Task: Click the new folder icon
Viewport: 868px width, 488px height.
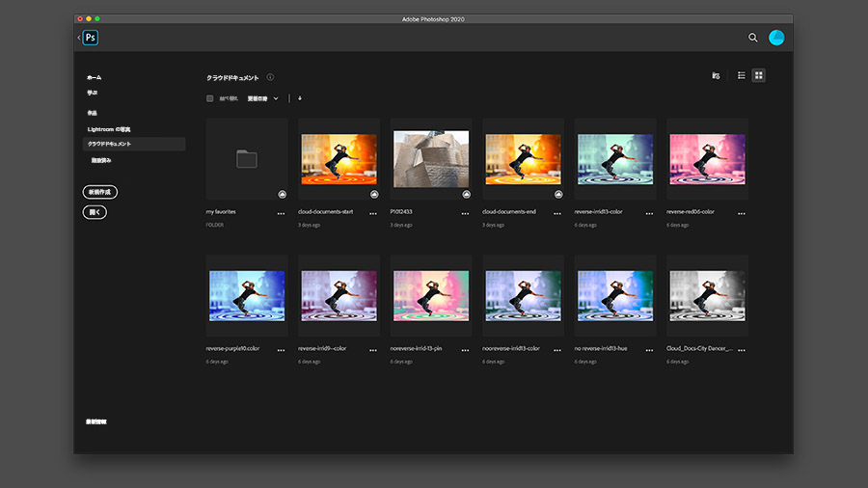Action: [716, 76]
